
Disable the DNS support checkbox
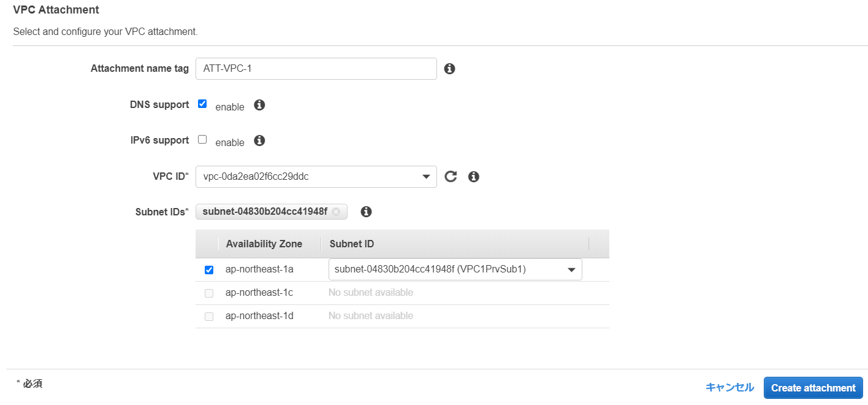point(202,104)
